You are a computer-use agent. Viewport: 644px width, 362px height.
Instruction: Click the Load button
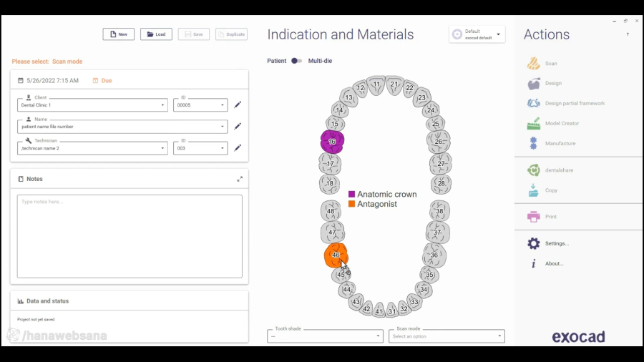(156, 34)
